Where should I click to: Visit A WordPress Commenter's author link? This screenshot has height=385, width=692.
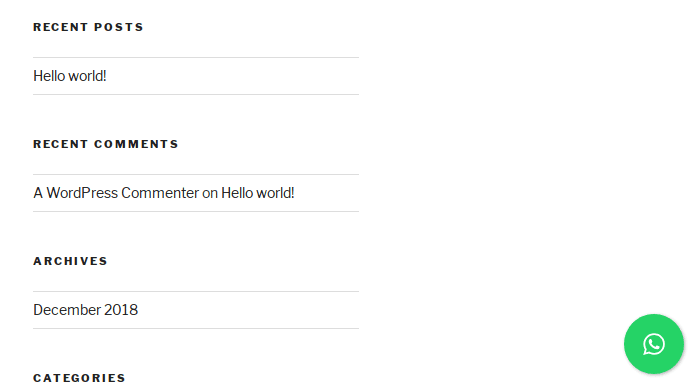tap(116, 193)
